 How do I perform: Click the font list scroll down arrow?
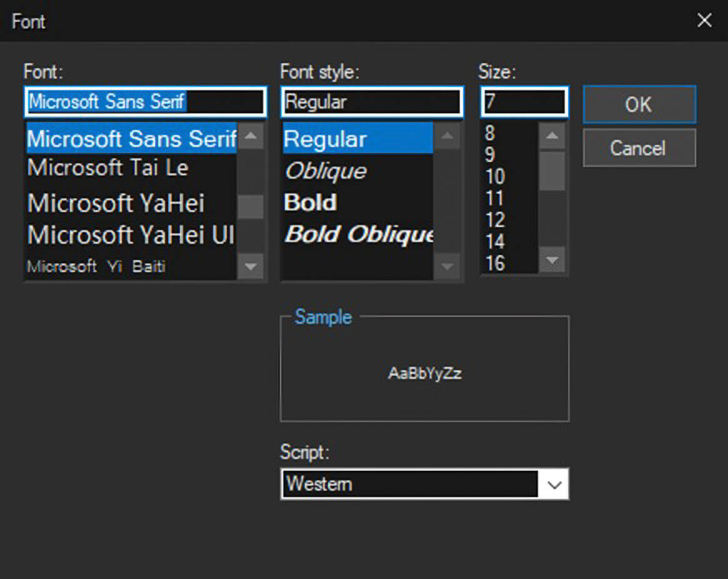(251, 266)
